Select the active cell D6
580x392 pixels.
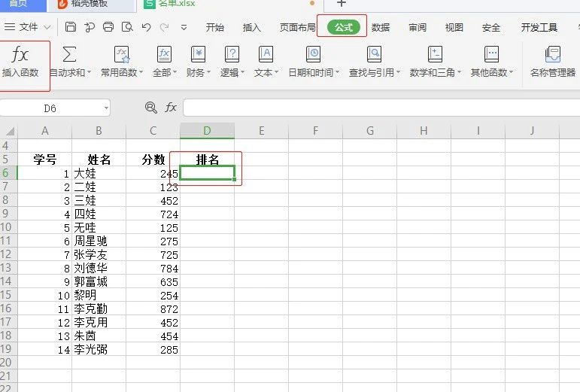[207, 173]
